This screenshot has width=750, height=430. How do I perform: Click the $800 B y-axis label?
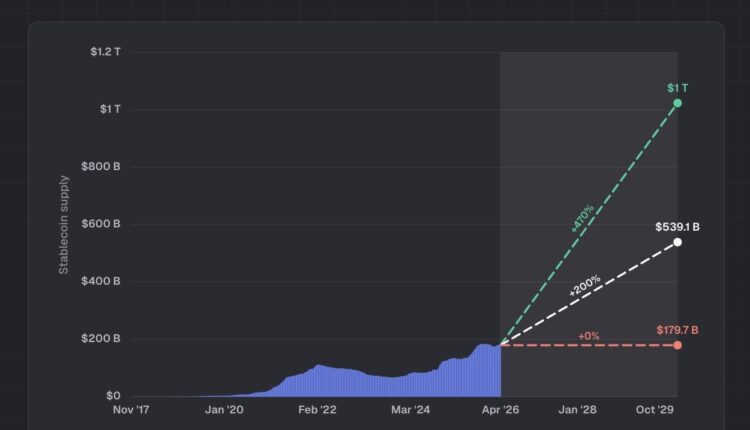point(103,166)
